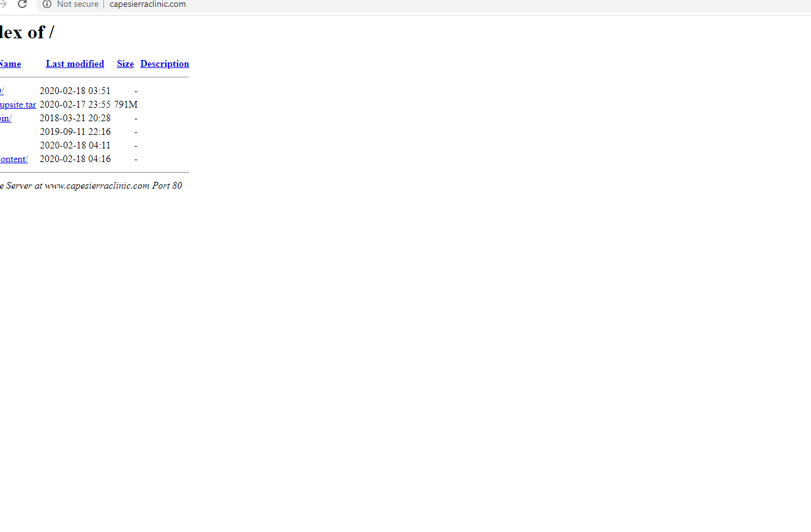Image resolution: width=811 pixels, height=532 pixels.
Task: Click the forward navigation arrow
Action: coord(3,4)
